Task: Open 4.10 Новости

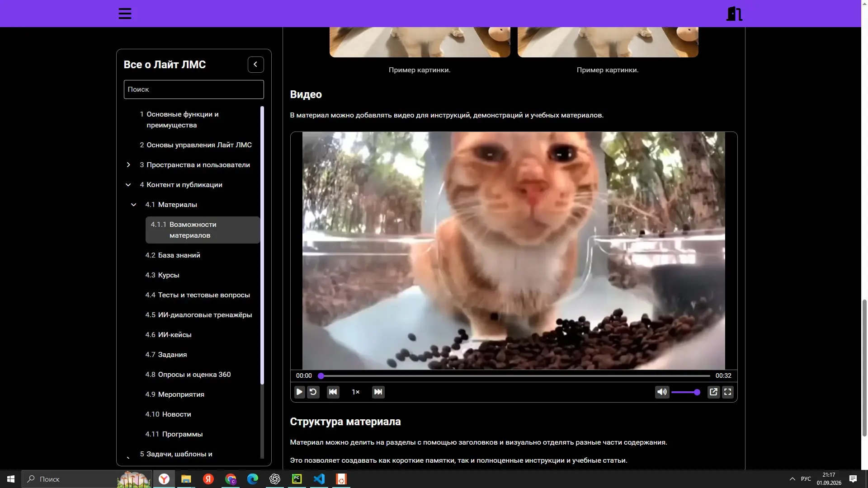Action: point(168,414)
